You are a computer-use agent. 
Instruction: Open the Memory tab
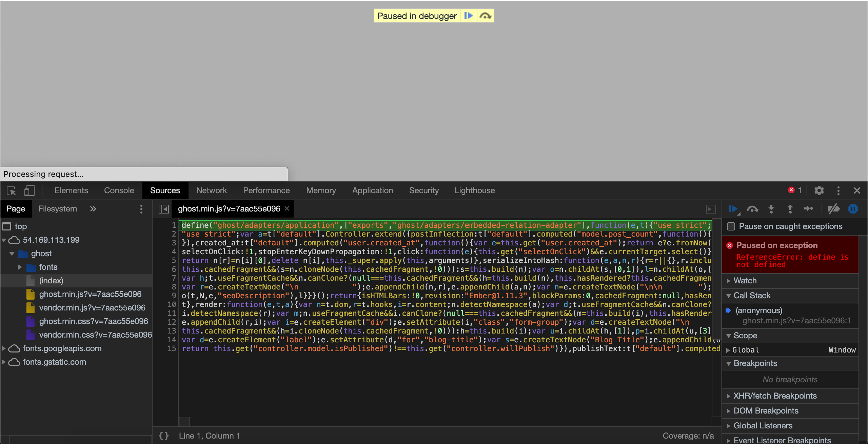coord(321,190)
